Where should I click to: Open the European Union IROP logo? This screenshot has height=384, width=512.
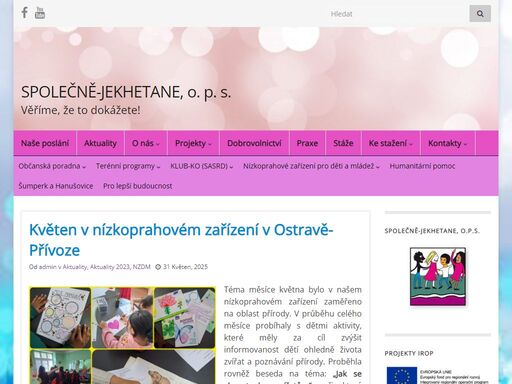[438, 375]
